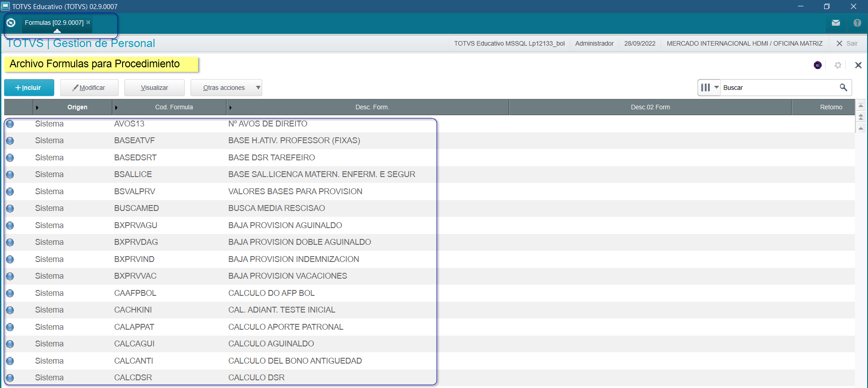This screenshot has width=868, height=388.
Task: Click 'CALCULO DEL BONO ANTIGUEDAD' description
Action: (295, 361)
